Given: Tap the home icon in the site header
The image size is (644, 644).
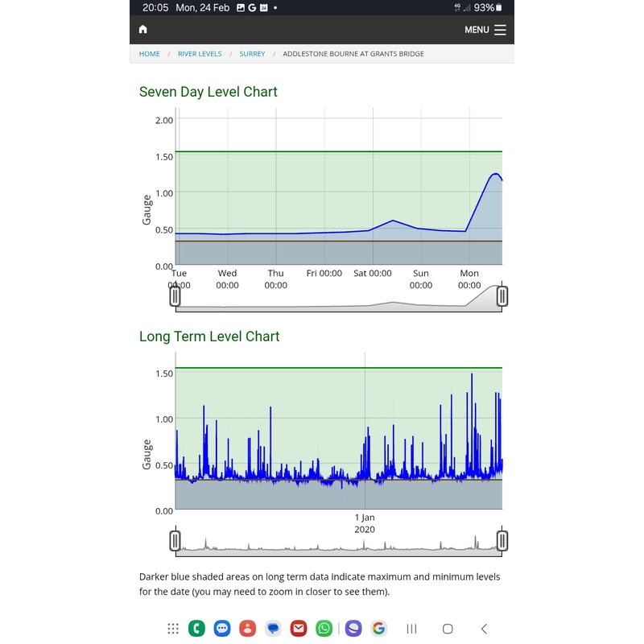Looking at the screenshot, I should click(x=143, y=30).
